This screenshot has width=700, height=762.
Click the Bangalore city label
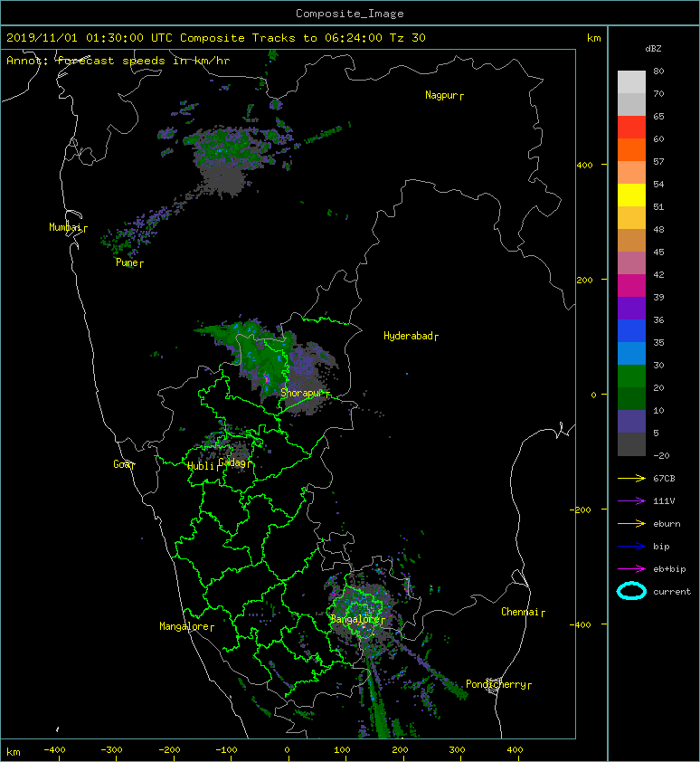[357, 619]
